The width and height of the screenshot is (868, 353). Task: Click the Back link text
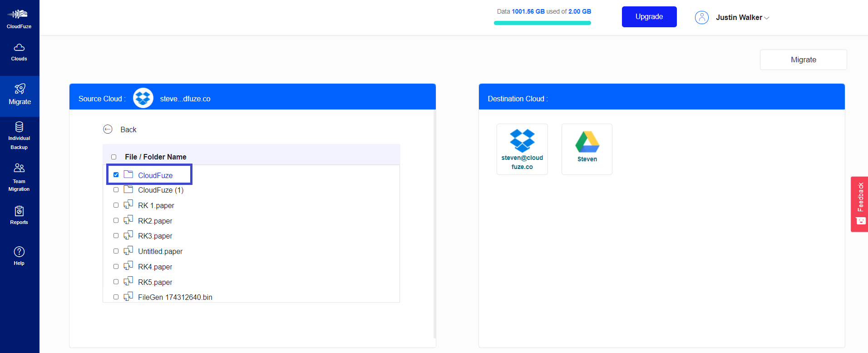(x=128, y=129)
